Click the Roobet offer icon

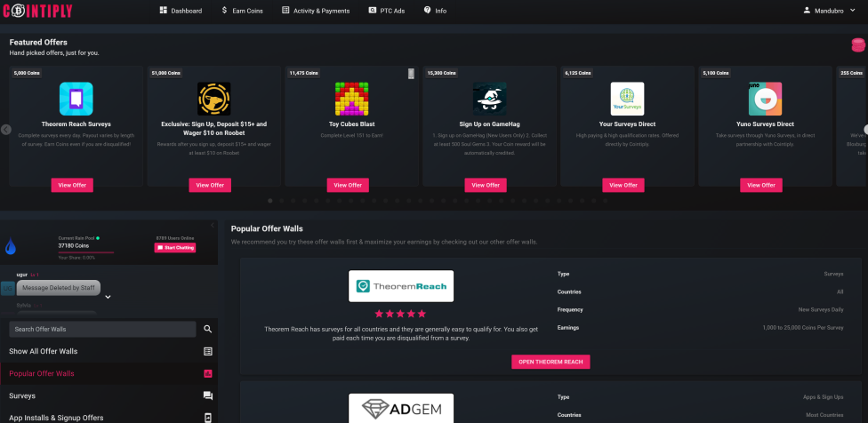pyautogui.click(x=213, y=99)
